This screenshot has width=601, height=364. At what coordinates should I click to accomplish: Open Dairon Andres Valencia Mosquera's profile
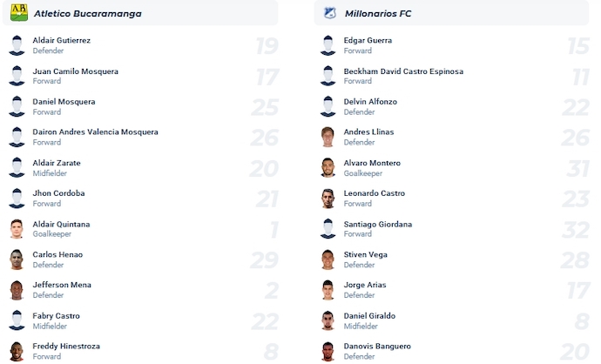pos(95,132)
